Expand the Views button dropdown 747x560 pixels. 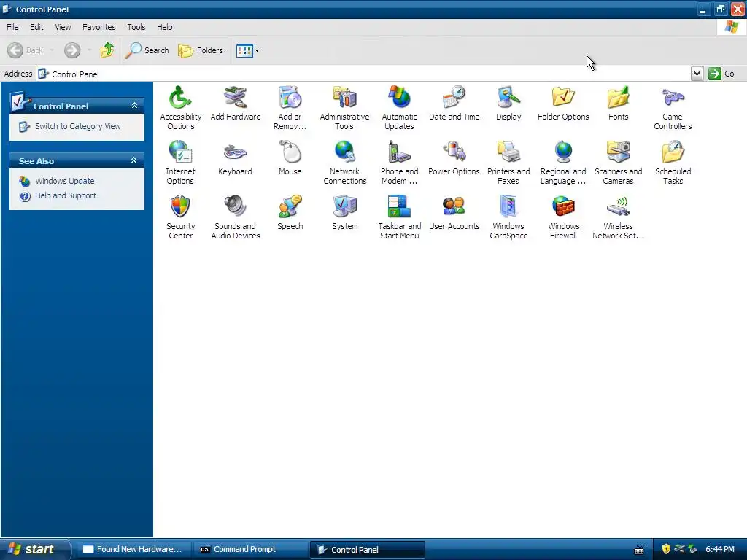coord(257,50)
